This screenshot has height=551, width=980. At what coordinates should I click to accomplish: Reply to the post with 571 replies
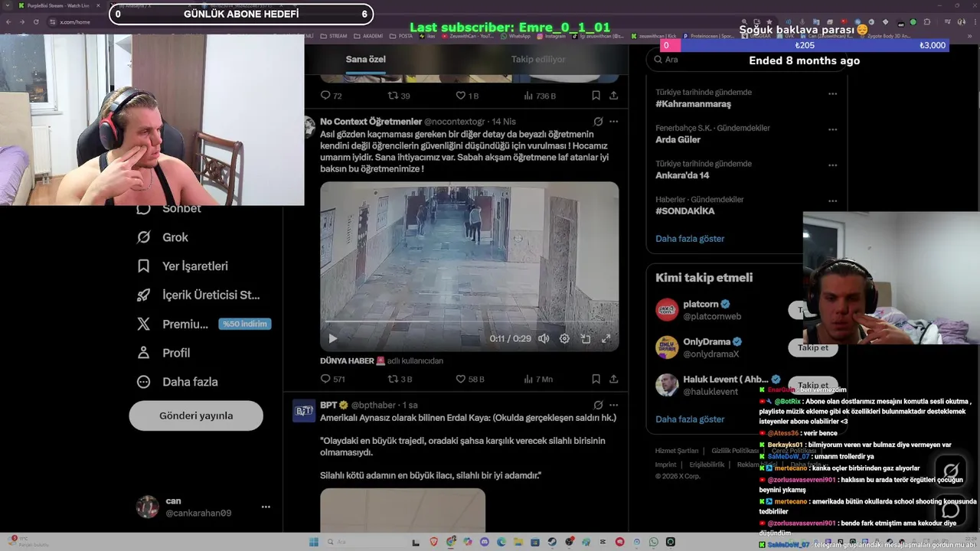332,379
